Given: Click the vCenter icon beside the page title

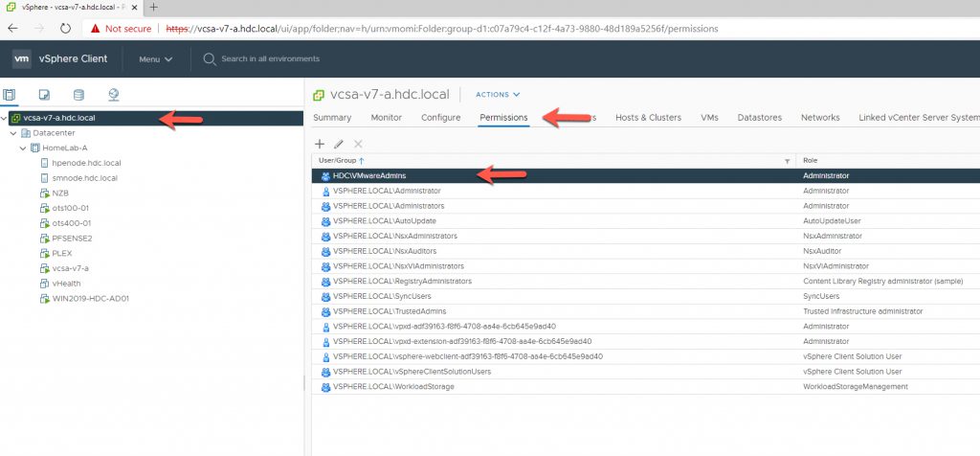Looking at the screenshot, I should pos(319,95).
